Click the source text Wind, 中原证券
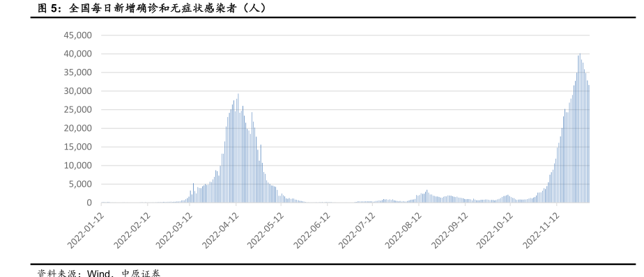The image size is (644, 277). tap(123, 273)
